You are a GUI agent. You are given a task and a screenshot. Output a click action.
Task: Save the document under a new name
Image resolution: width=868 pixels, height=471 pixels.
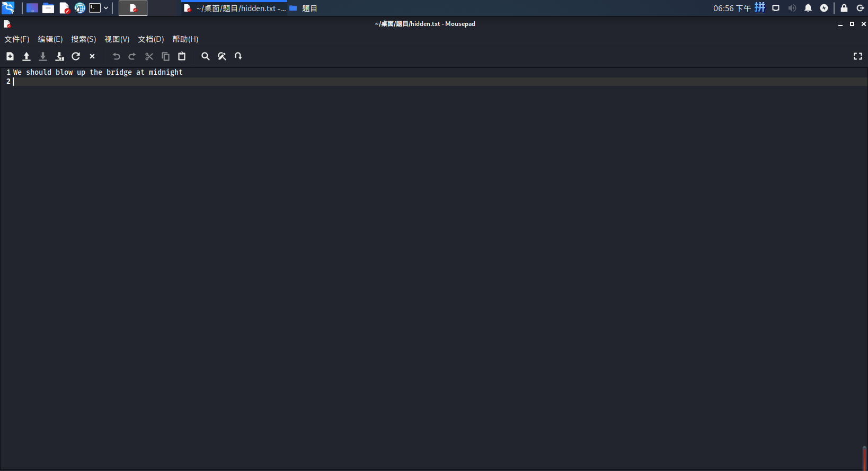pos(59,56)
